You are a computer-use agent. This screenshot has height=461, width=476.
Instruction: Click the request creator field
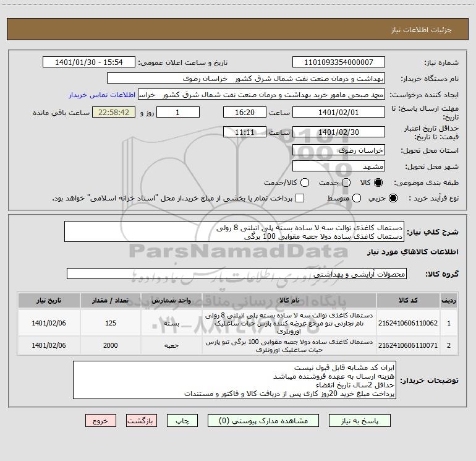coord(261,95)
